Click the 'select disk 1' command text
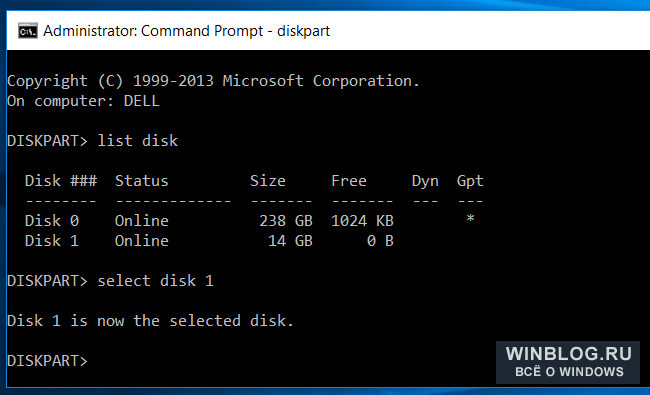The height and width of the screenshot is (395, 650). (155, 281)
